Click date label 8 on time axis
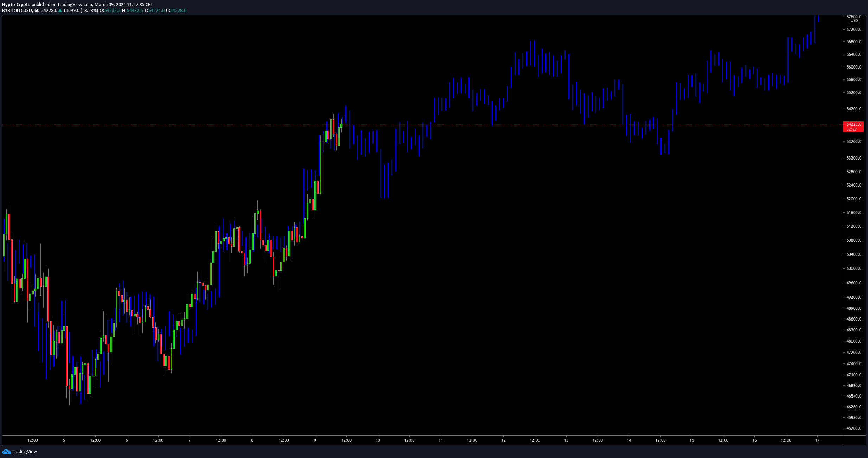Screen dimensions: 868x458 pos(252,440)
